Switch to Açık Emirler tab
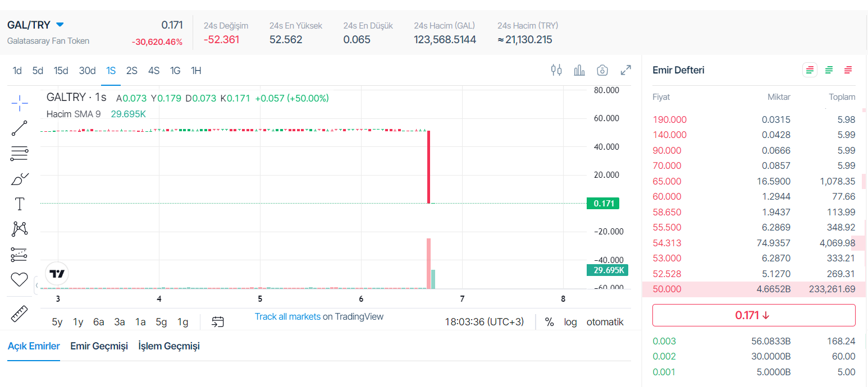The image size is (868, 387). click(34, 346)
